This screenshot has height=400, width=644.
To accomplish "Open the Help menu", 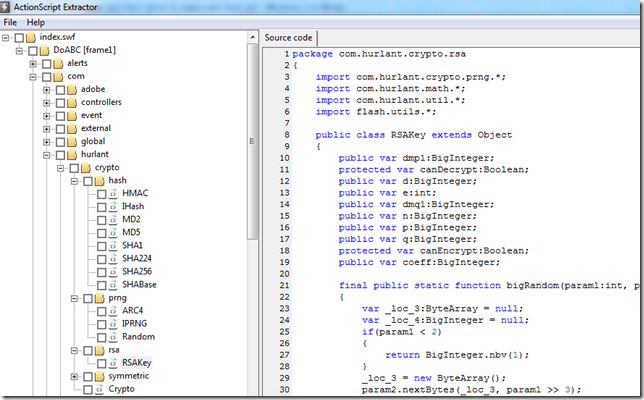I will (x=36, y=22).
